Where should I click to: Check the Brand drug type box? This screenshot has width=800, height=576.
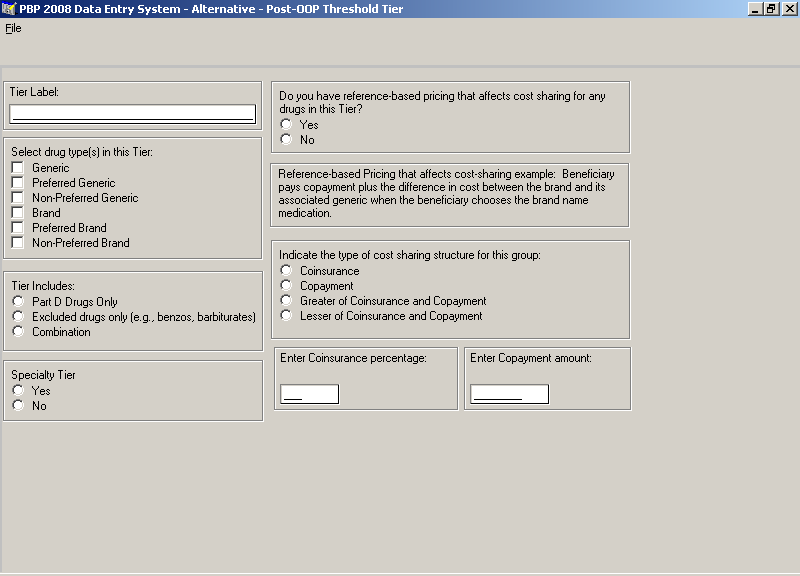tap(18, 213)
